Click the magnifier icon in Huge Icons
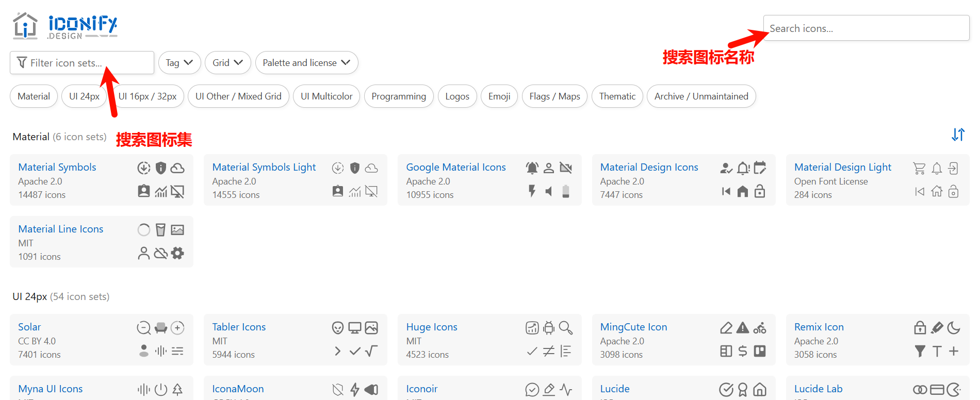980x400 pixels. 566,328
